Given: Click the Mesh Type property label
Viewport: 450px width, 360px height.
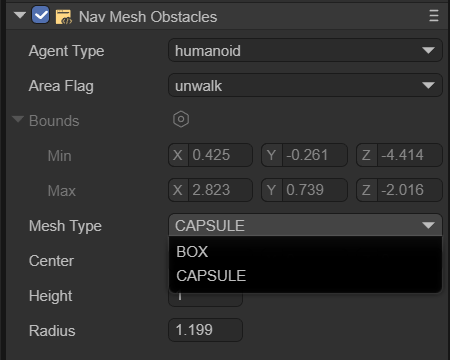Looking at the screenshot, I should click(65, 226).
